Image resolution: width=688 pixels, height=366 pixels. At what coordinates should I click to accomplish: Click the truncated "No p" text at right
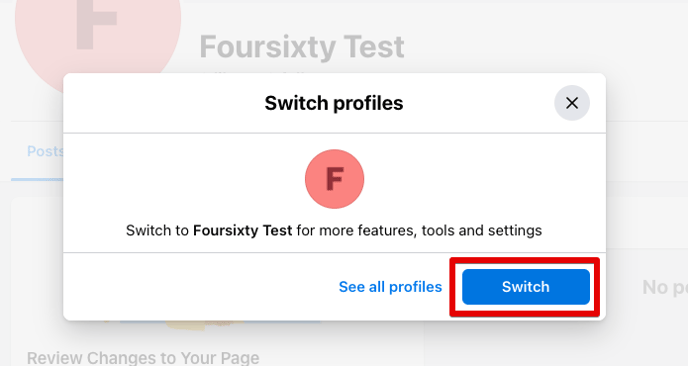[665, 288]
